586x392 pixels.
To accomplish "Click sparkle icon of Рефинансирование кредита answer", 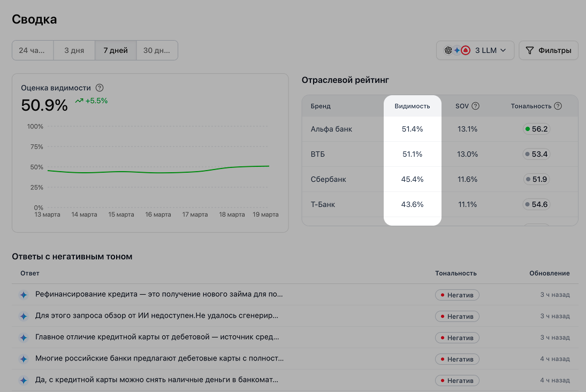I will [24, 295].
